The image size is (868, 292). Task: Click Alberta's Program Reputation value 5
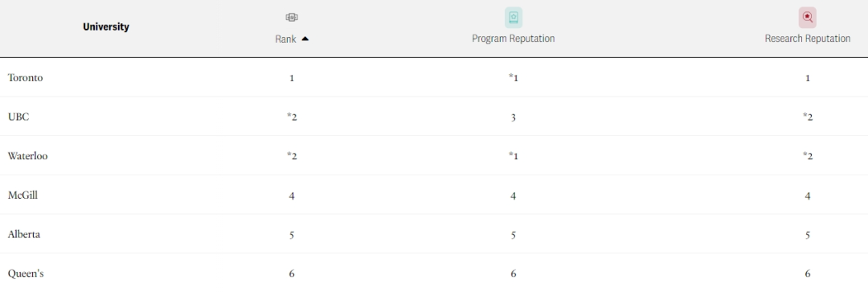(513, 234)
